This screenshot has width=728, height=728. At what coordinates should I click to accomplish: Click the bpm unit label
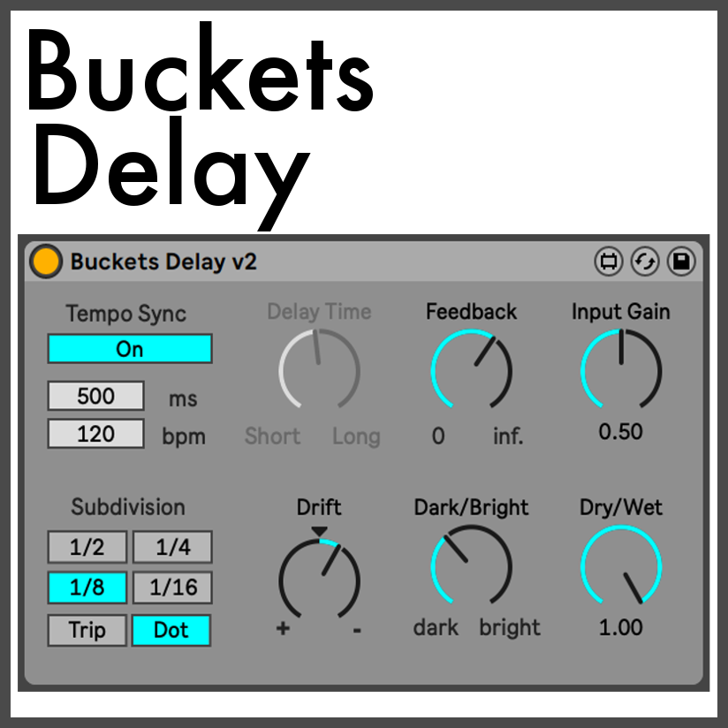click(184, 437)
